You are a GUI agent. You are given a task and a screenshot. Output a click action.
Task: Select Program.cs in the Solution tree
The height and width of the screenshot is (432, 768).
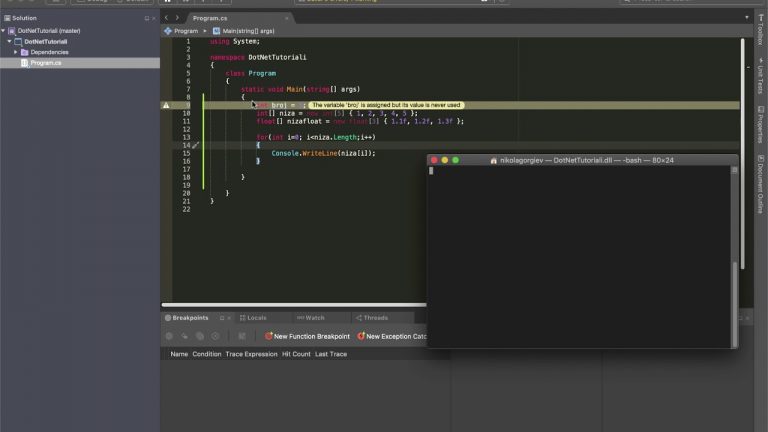pyautogui.click(x=80, y=63)
